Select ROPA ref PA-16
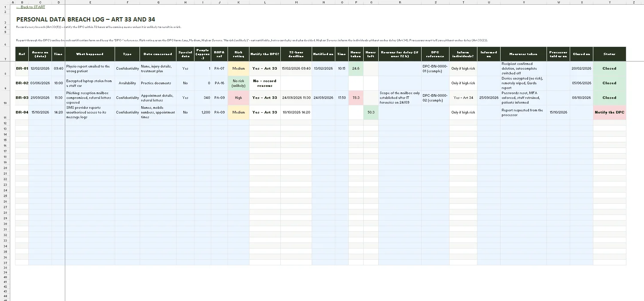The image size is (644, 301). point(219,83)
